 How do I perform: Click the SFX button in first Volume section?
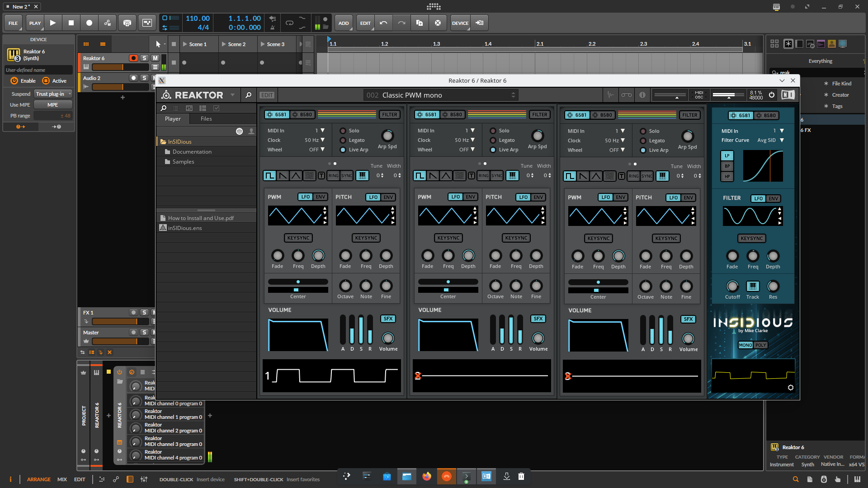click(x=388, y=319)
